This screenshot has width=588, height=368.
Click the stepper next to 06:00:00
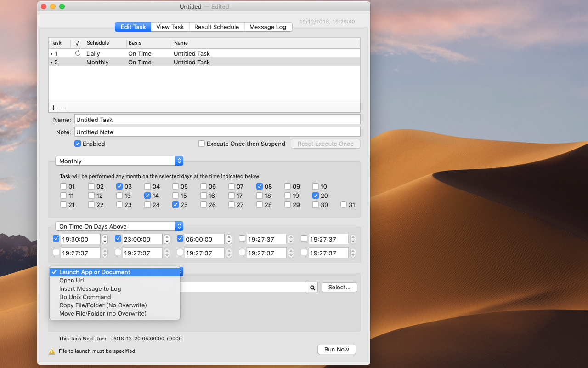pos(229,239)
